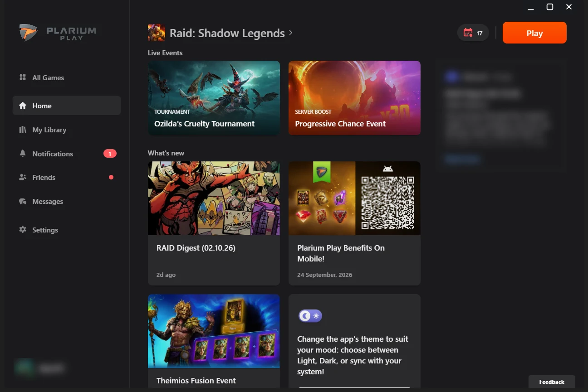Open the RAID Digest comic thumbnail

[x=214, y=198]
